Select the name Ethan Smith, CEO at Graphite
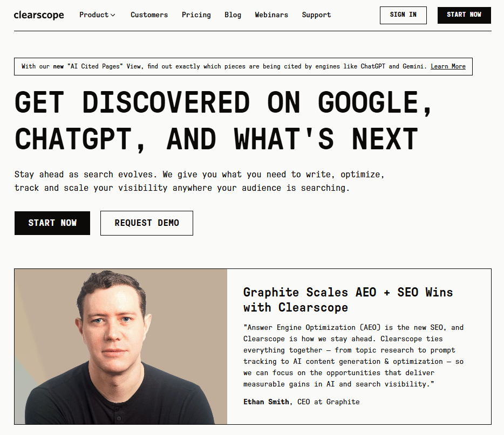The width and height of the screenshot is (504, 435). pyautogui.click(x=301, y=402)
